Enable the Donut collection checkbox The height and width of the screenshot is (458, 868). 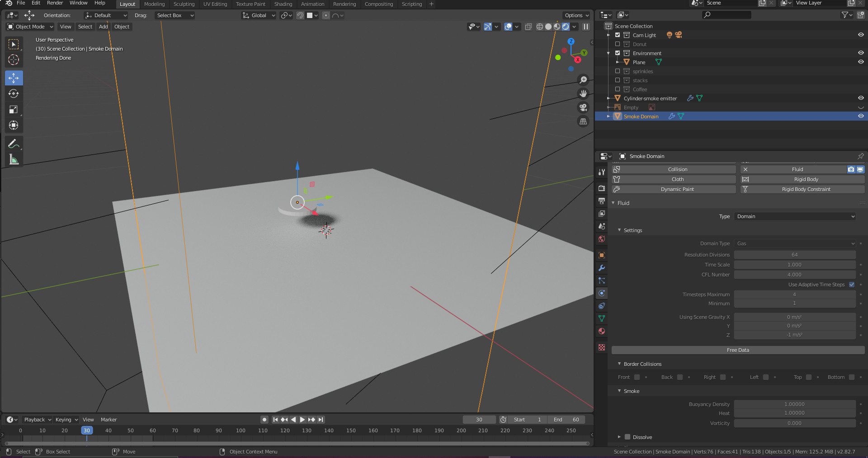pyautogui.click(x=618, y=44)
